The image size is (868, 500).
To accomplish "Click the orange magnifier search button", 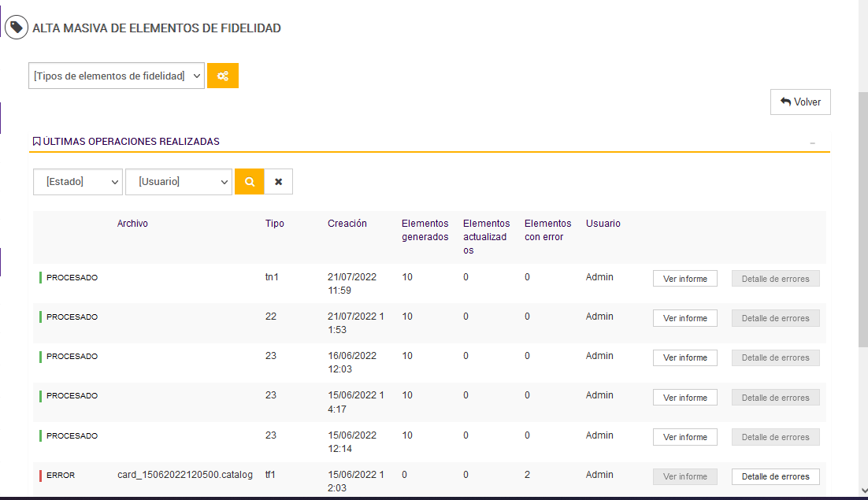I will tap(250, 181).
